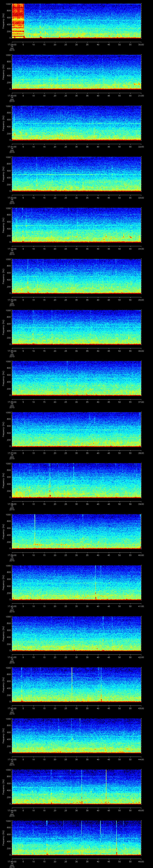The image size is (153, 868).
Task: Click the 17:45:00 spectrogram panel
Action: (x=76, y=838)
